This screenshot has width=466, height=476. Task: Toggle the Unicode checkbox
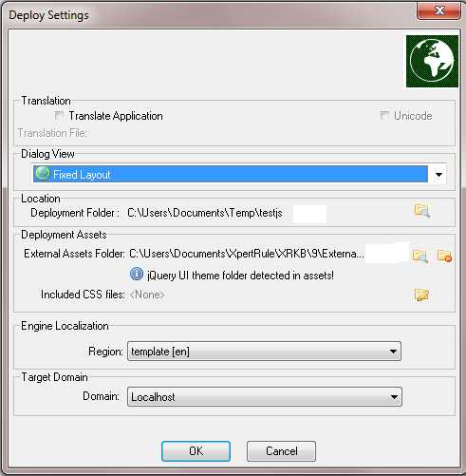384,116
